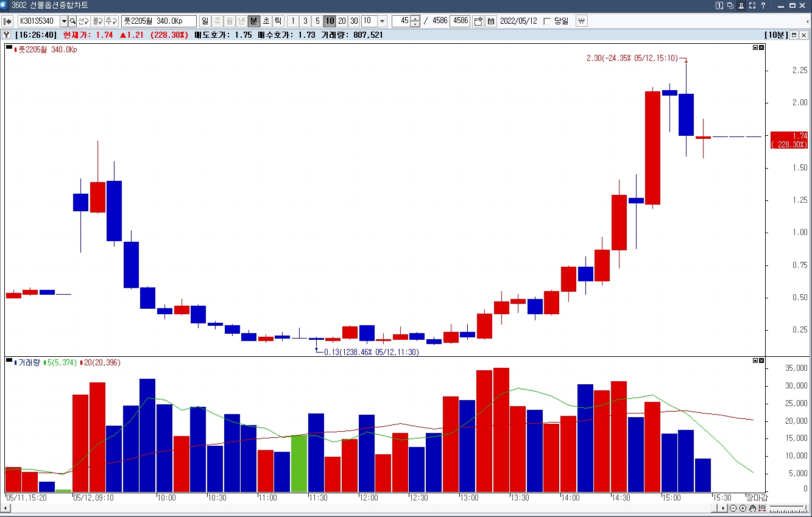Open the calendar date picker icon
812x517 pixels.
491,21
